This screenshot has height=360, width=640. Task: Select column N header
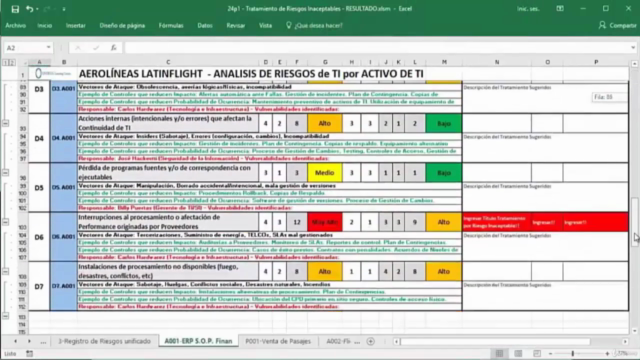pos(497,62)
